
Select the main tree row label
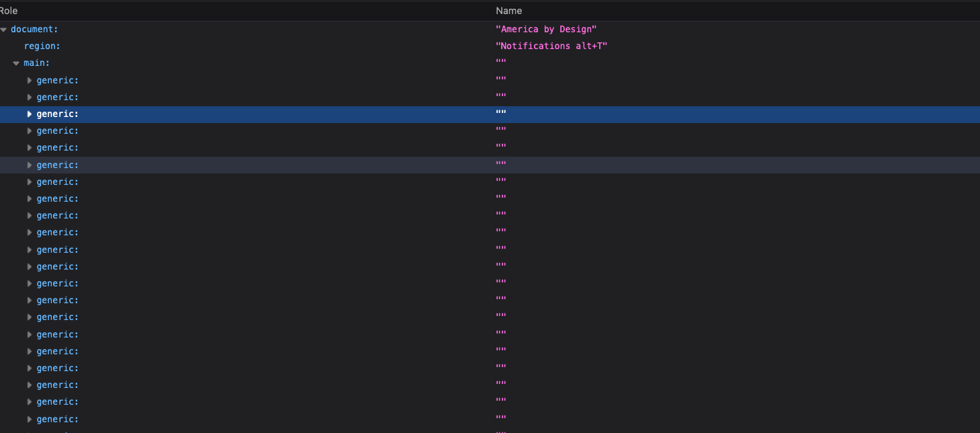coord(36,63)
